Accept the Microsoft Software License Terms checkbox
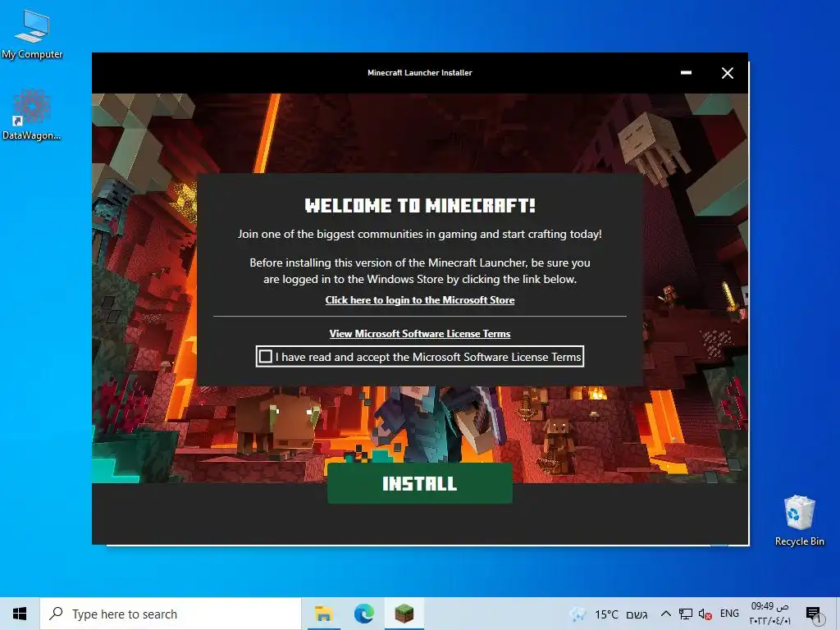Image resolution: width=840 pixels, height=630 pixels. (265, 356)
